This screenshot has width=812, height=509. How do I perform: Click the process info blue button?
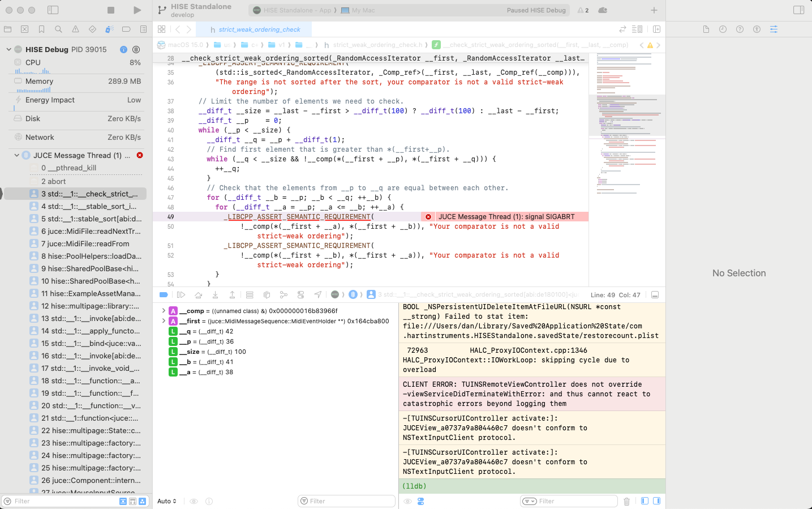coord(123,49)
